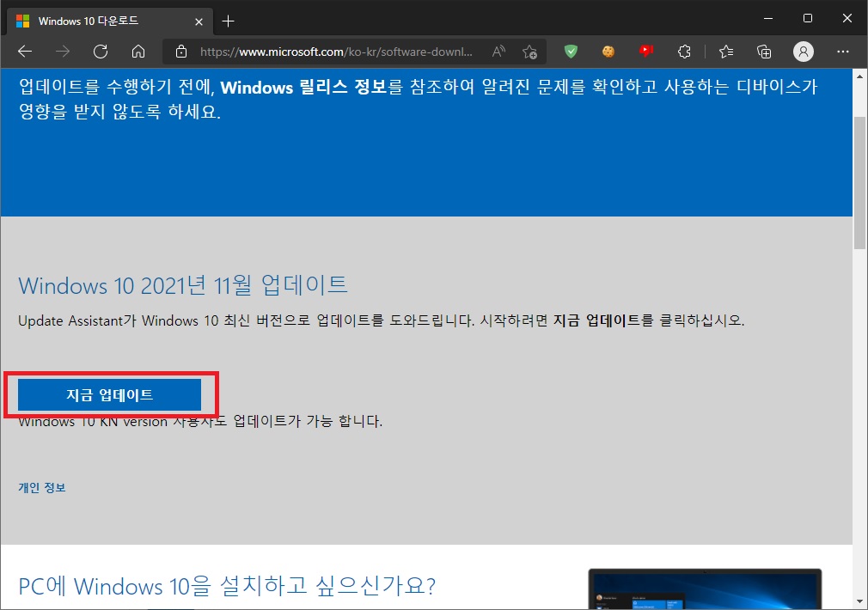
Task: Refresh the current page
Action: (101, 52)
